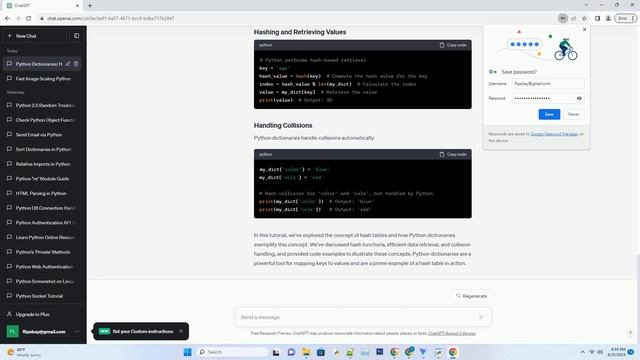This screenshot has width=640, height=360.
Task: Click the share page icon in address bar
Action: click(573, 18)
